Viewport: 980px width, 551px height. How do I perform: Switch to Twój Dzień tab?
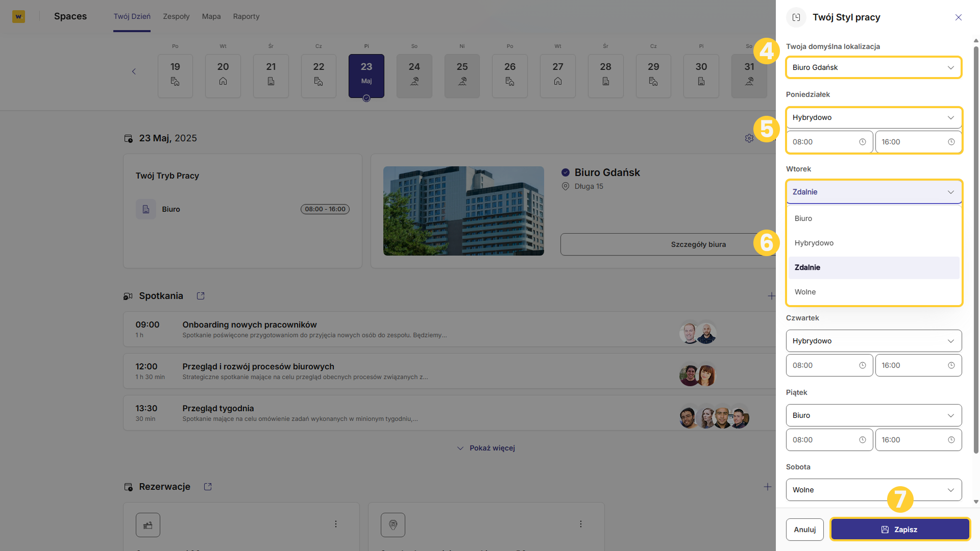(132, 16)
